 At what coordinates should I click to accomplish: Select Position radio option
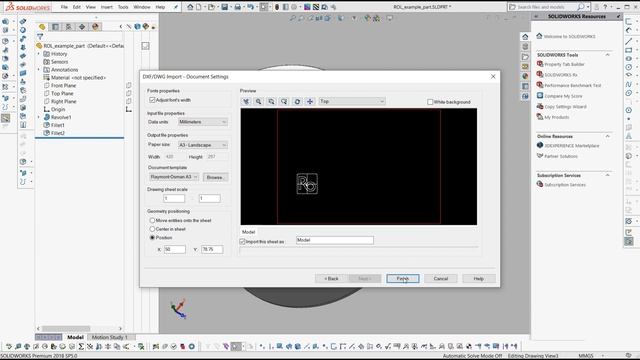pos(152,238)
